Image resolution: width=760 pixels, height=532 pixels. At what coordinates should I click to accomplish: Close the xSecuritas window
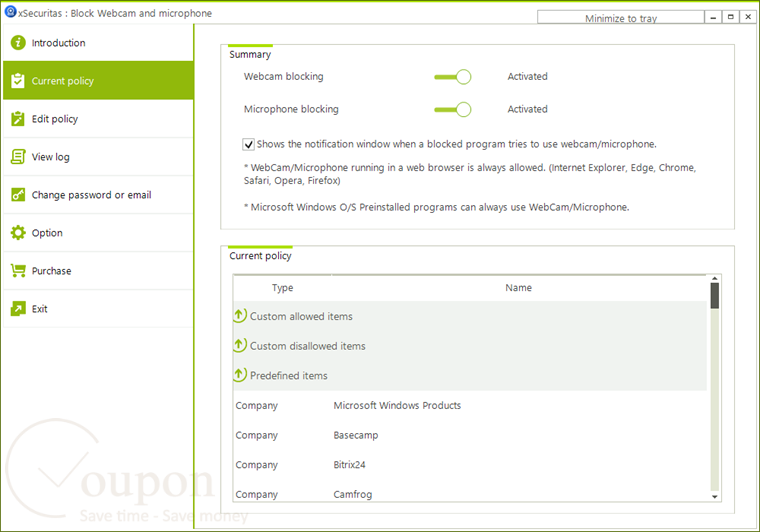(748, 17)
